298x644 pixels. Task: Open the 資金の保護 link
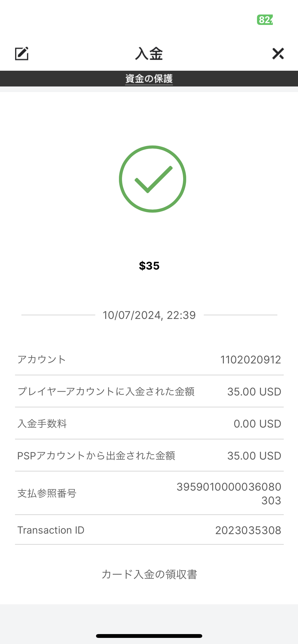tap(149, 79)
